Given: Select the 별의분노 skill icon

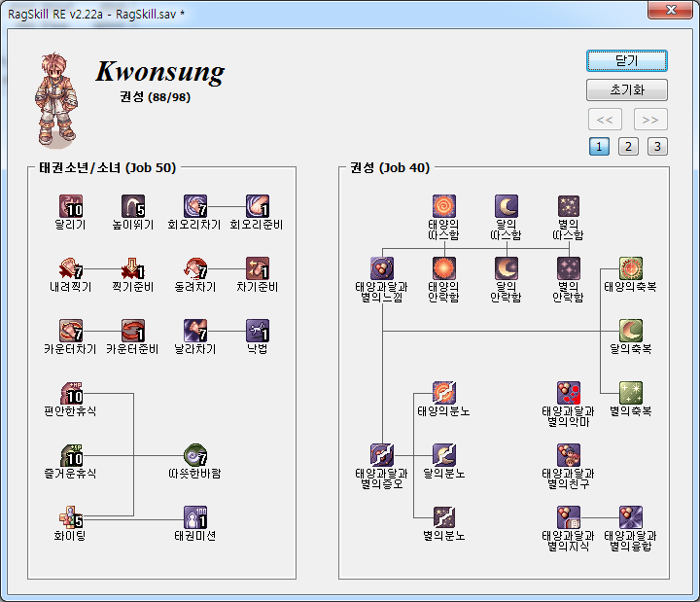Looking at the screenshot, I should [444, 517].
